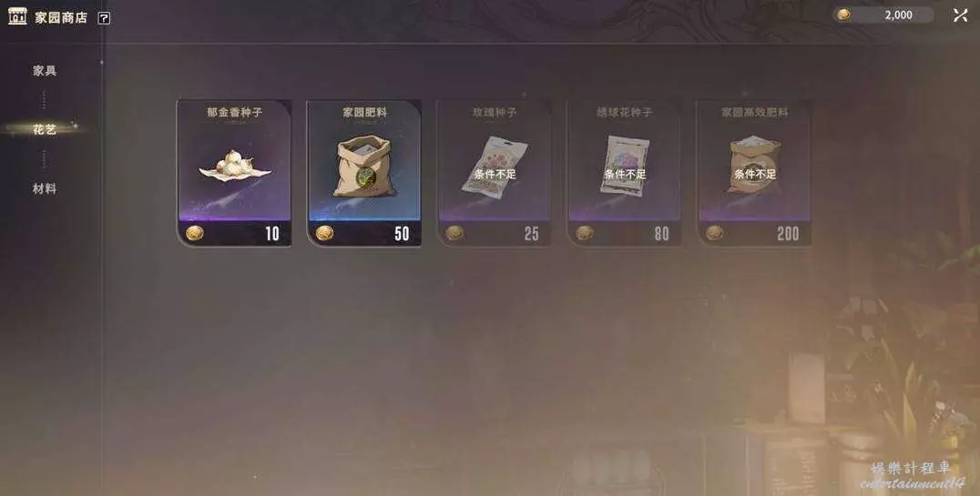Select the 郁金香种子 item card
Screen dimensions: 980x496
pyautogui.click(x=234, y=173)
